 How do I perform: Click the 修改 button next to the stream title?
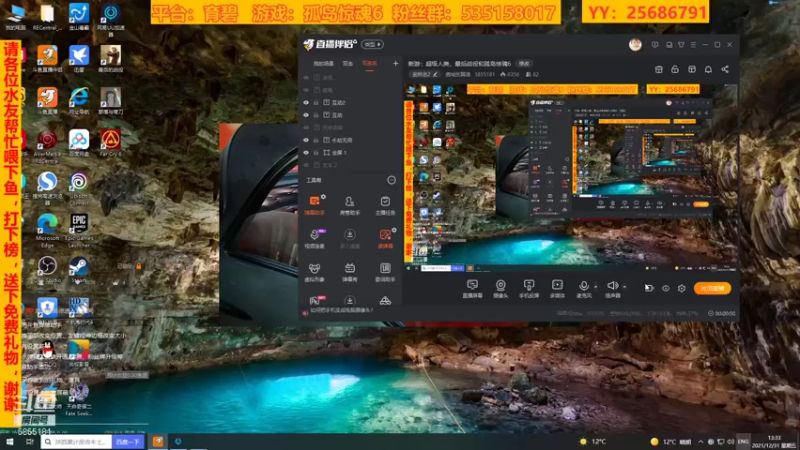524,64
